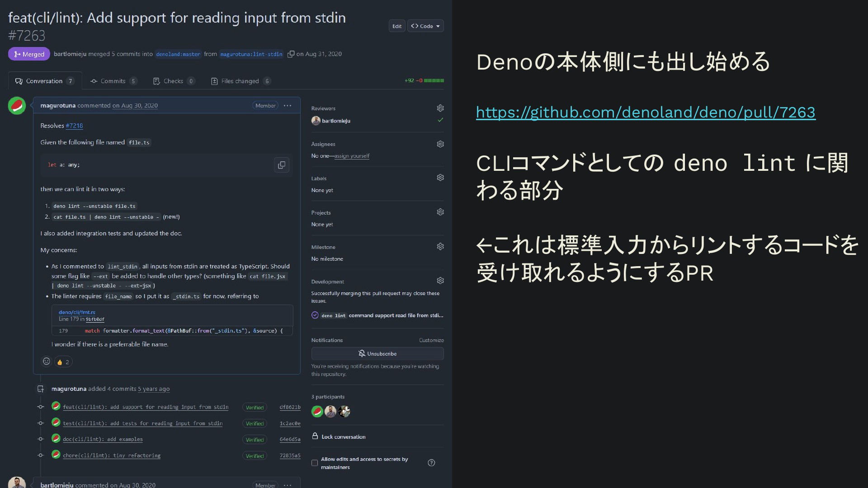Screen dimensions: 868x488
Task: Click the Edit title button
Action: 397,26
